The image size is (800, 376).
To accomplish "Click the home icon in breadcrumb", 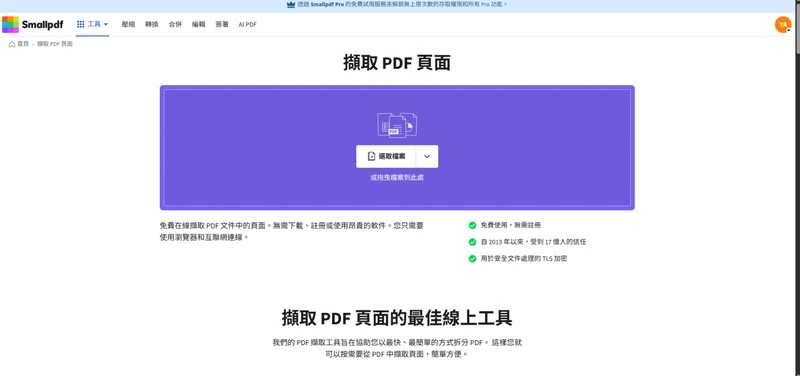I will point(12,44).
